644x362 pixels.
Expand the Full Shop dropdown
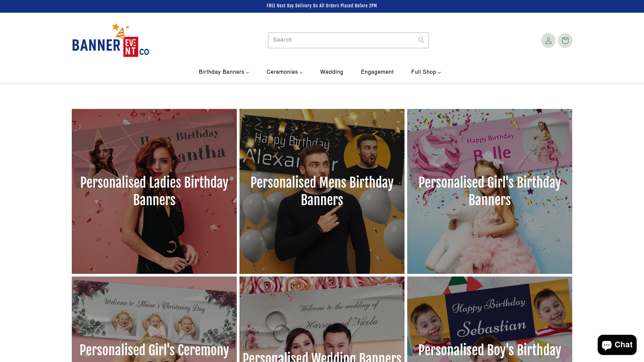(426, 72)
